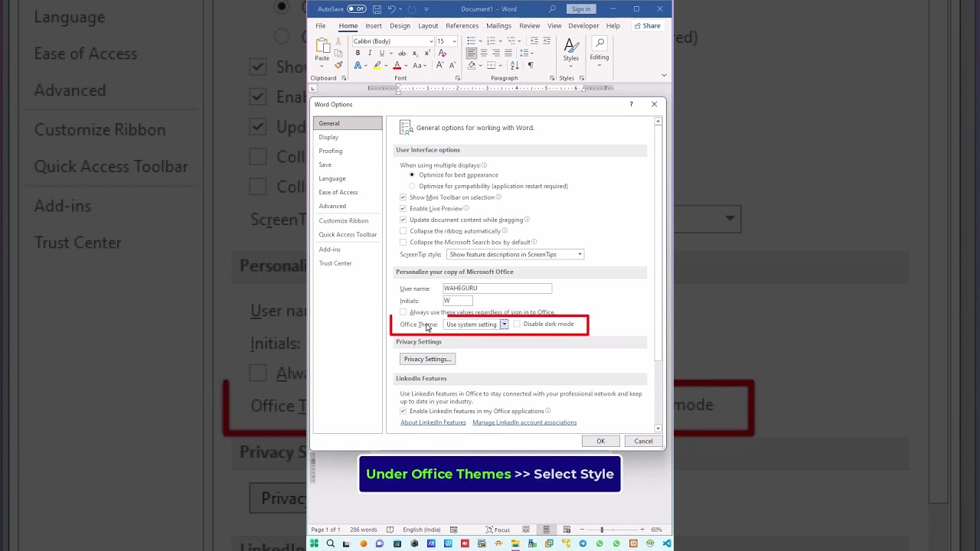Apply Superscript formatting
Viewport: 980px width, 551px height.
pos(426,54)
